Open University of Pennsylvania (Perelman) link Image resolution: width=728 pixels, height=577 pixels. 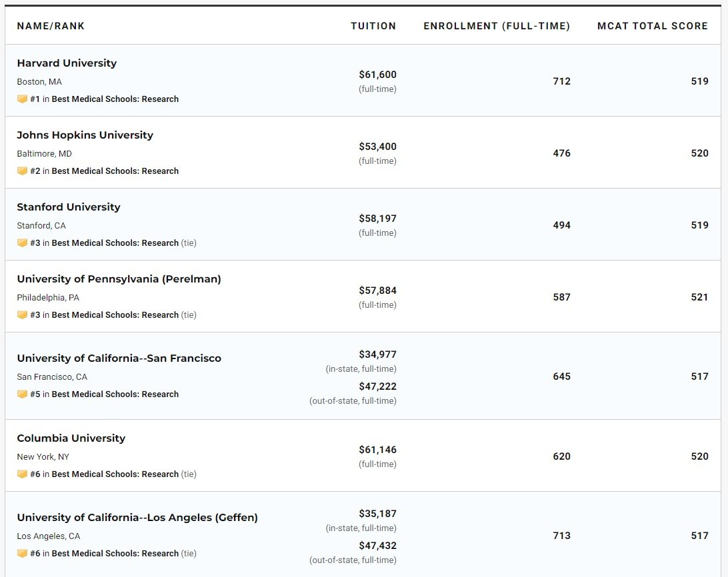click(119, 279)
